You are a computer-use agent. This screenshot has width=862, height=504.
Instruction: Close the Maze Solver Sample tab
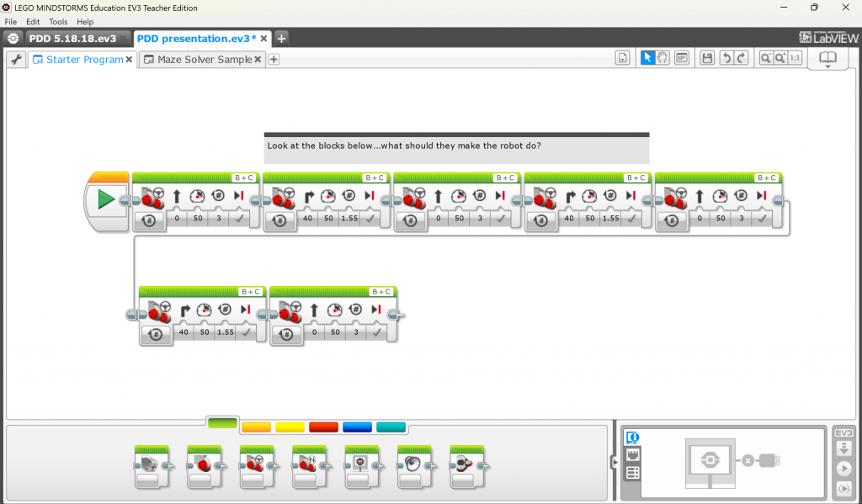(258, 60)
